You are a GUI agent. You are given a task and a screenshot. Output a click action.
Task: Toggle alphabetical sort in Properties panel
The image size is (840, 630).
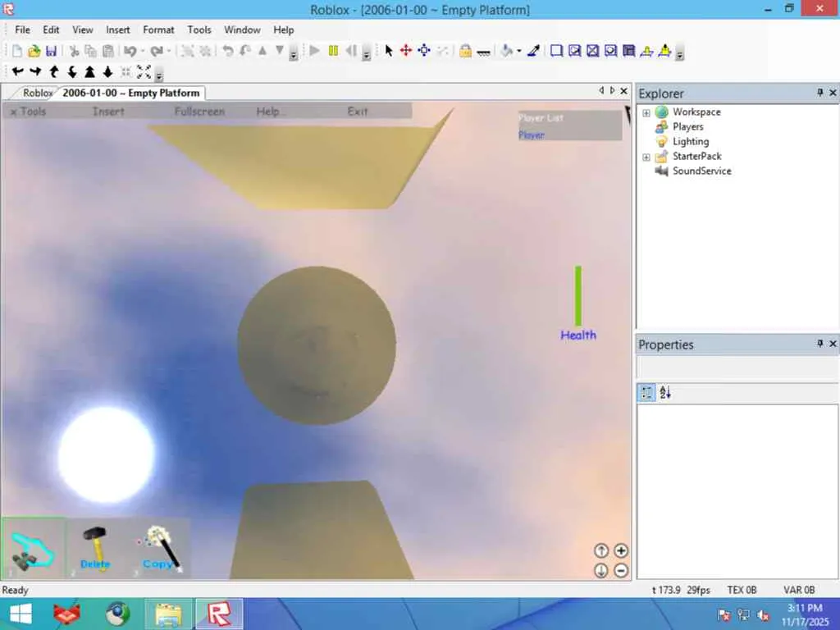pyautogui.click(x=665, y=393)
